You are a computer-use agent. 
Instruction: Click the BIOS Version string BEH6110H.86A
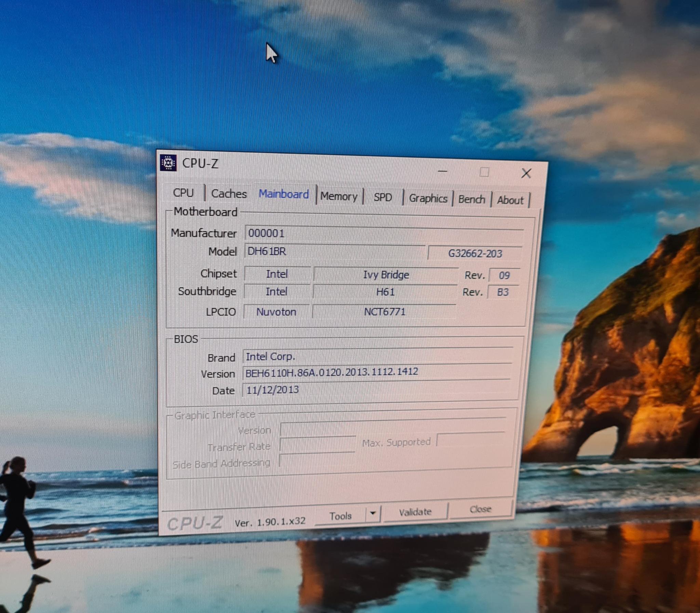(376, 372)
